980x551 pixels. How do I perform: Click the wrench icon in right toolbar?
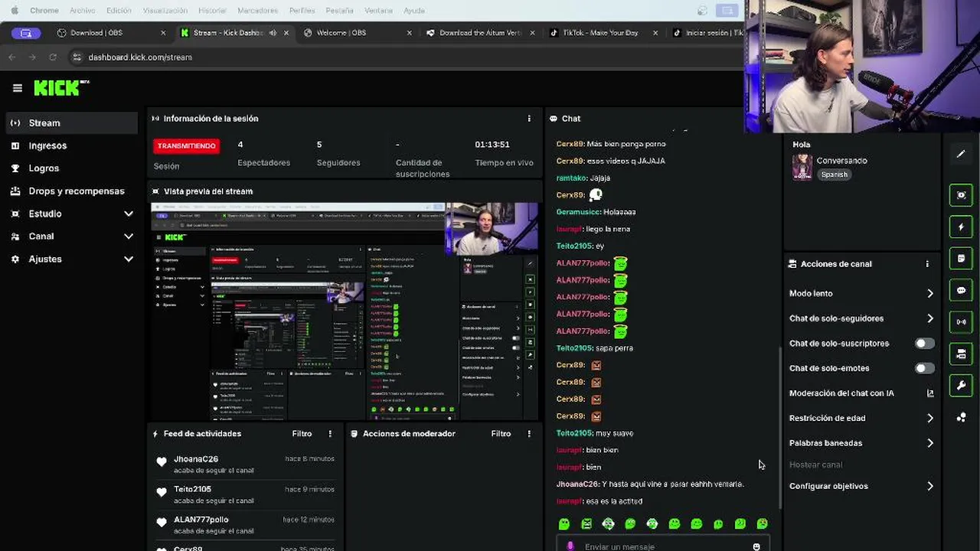[x=961, y=385]
